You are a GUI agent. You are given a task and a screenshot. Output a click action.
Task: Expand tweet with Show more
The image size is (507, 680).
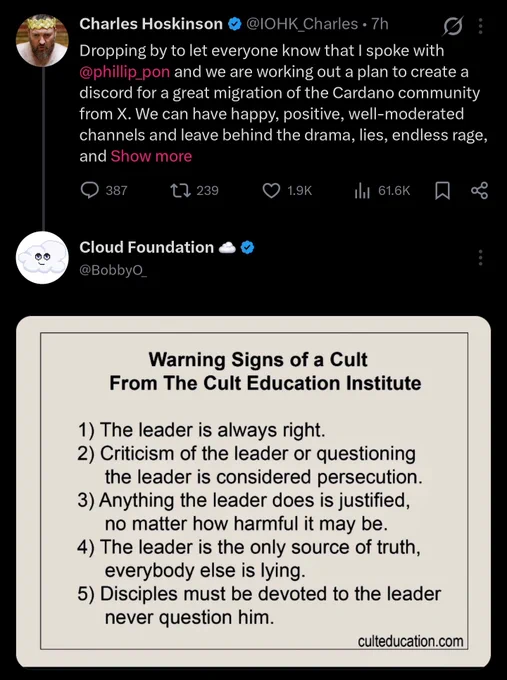pos(151,156)
